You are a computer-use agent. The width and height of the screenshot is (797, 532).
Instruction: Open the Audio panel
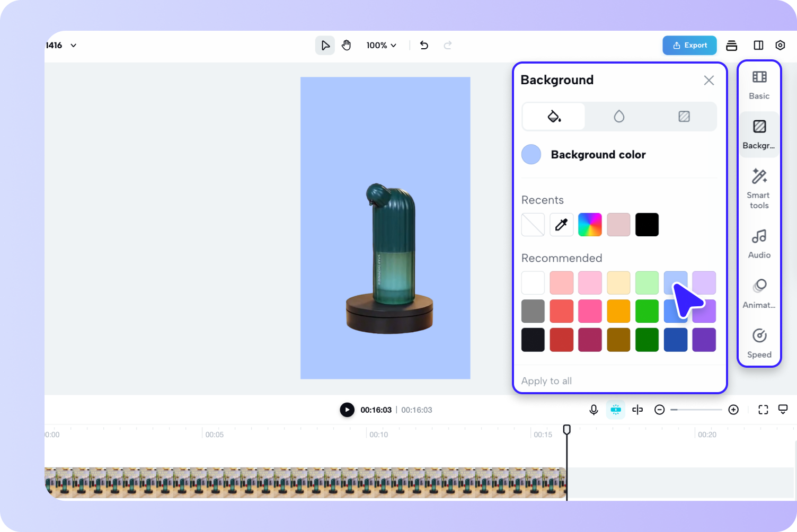tap(759, 243)
